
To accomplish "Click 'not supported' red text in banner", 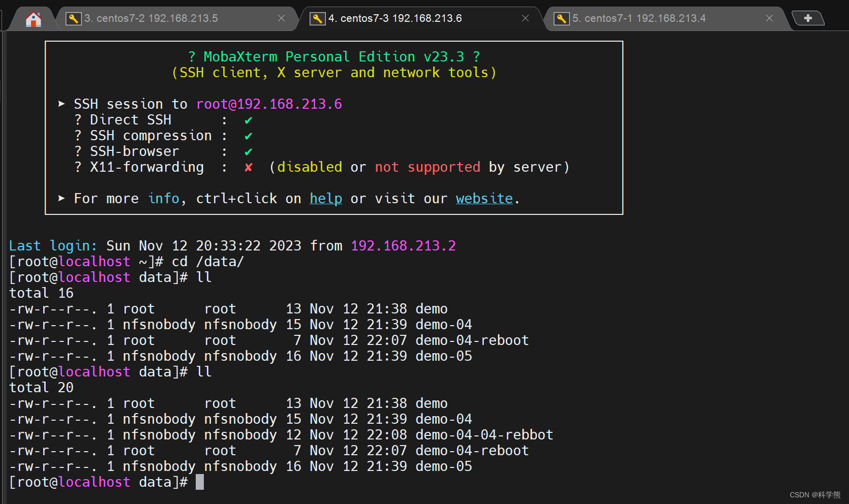I will coord(428,167).
